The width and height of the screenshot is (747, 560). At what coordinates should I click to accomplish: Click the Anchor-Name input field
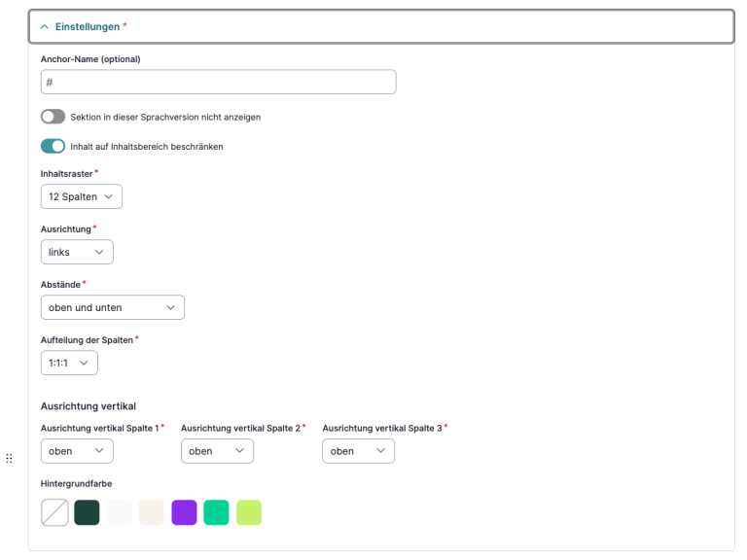coord(218,83)
